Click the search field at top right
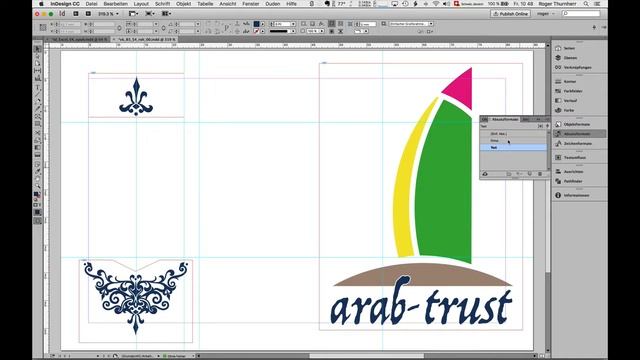640x360 pixels. coord(581,14)
